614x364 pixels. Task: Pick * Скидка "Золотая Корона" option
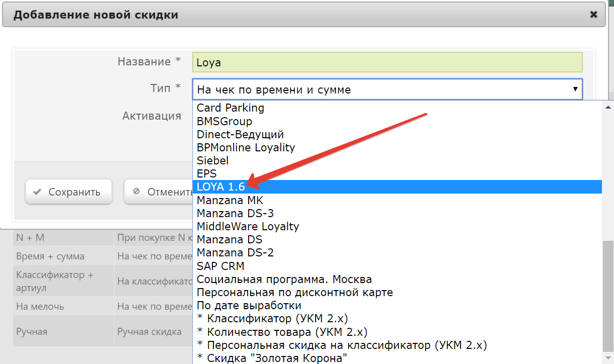click(x=398, y=357)
